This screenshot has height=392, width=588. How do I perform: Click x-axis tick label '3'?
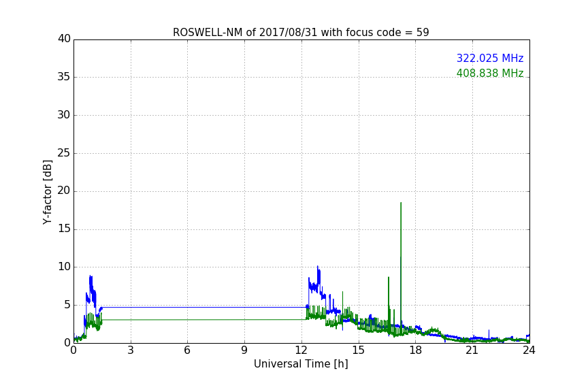point(131,350)
